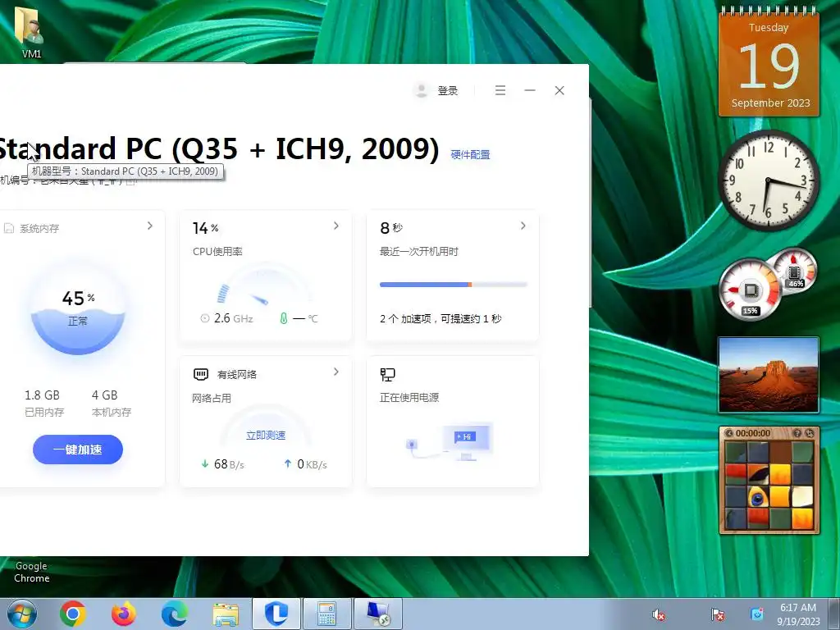Click the CPU usage dial gauge
This screenshot has height=630, width=840.
point(265,284)
